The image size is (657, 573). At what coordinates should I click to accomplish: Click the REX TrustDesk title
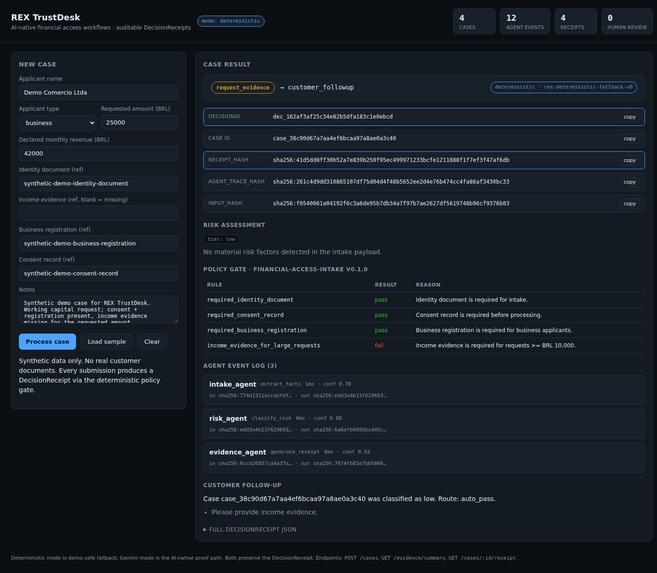click(45, 17)
